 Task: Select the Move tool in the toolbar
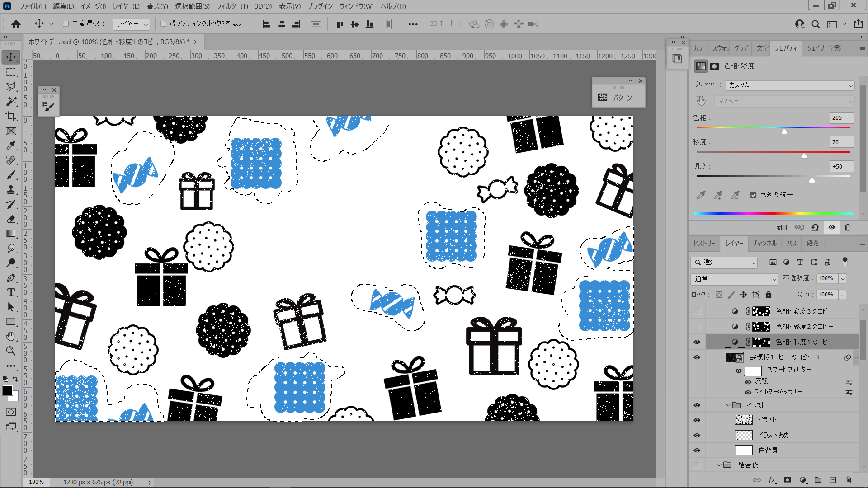click(x=11, y=57)
